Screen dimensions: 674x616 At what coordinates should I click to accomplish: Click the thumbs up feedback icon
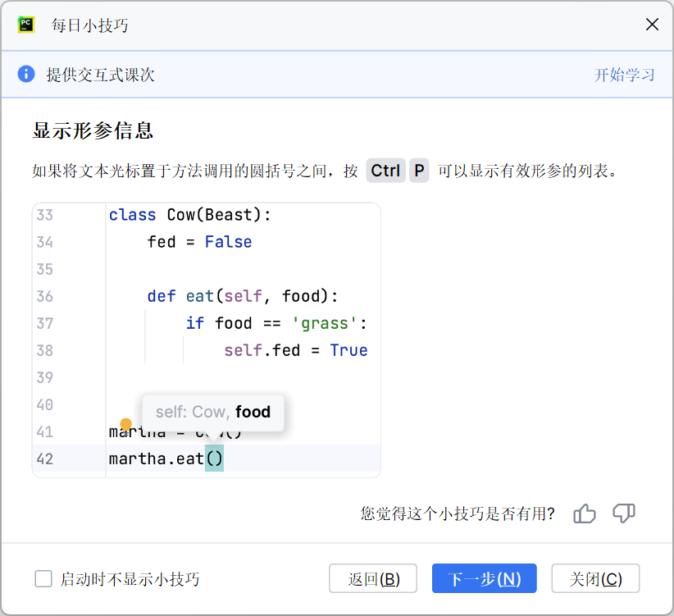(585, 514)
